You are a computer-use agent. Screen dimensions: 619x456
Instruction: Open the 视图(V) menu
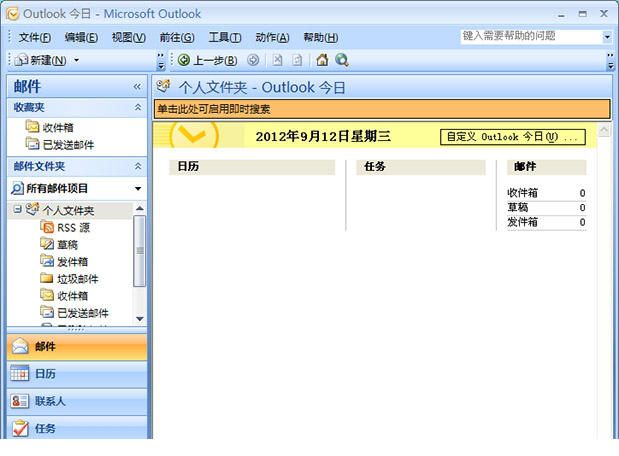pyautogui.click(x=129, y=38)
